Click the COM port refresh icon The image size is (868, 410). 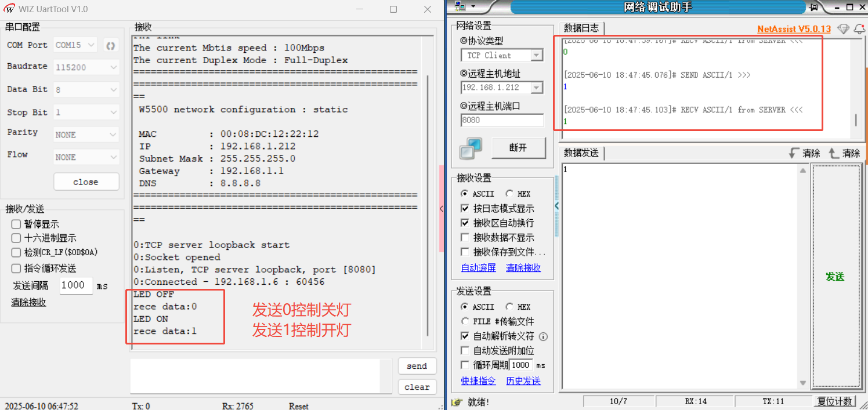pos(110,45)
